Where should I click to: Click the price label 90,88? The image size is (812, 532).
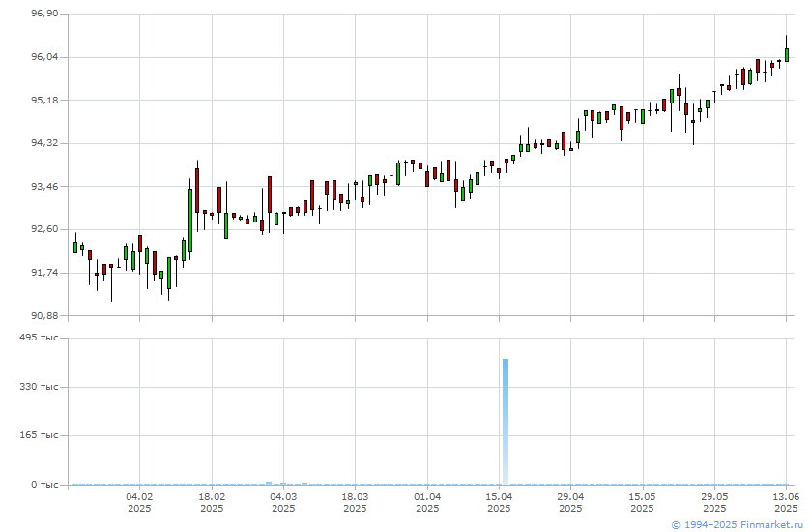[44, 315]
